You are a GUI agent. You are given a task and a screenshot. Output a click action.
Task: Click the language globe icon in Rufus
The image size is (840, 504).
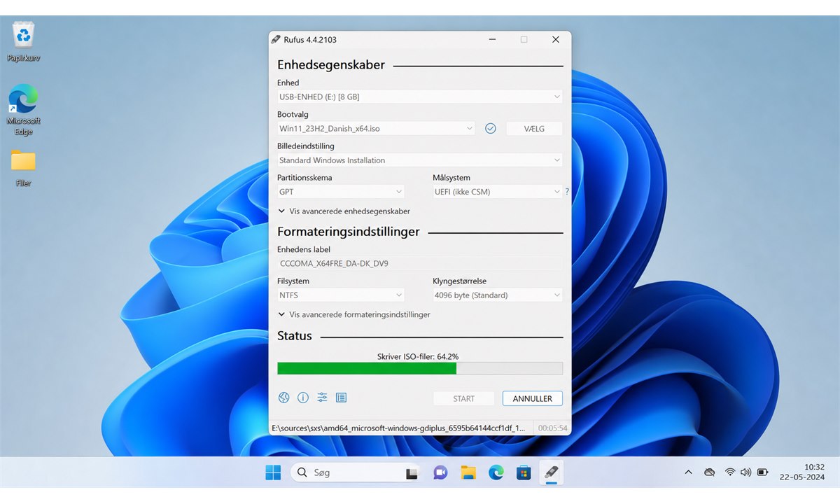(283, 398)
